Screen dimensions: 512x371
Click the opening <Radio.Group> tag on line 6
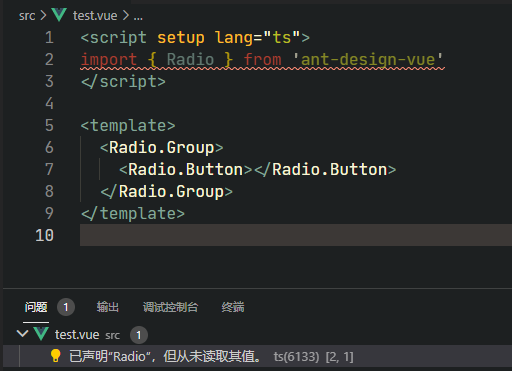tap(162, 148)
